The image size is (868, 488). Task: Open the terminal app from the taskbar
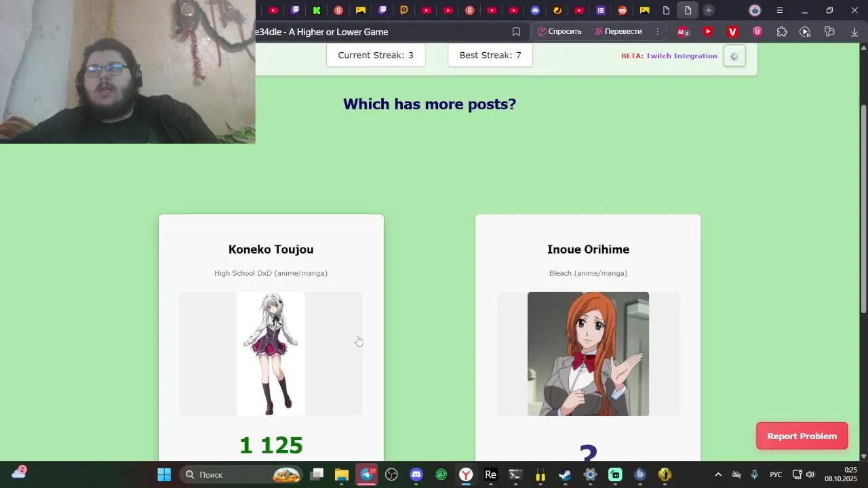(515, 474)
